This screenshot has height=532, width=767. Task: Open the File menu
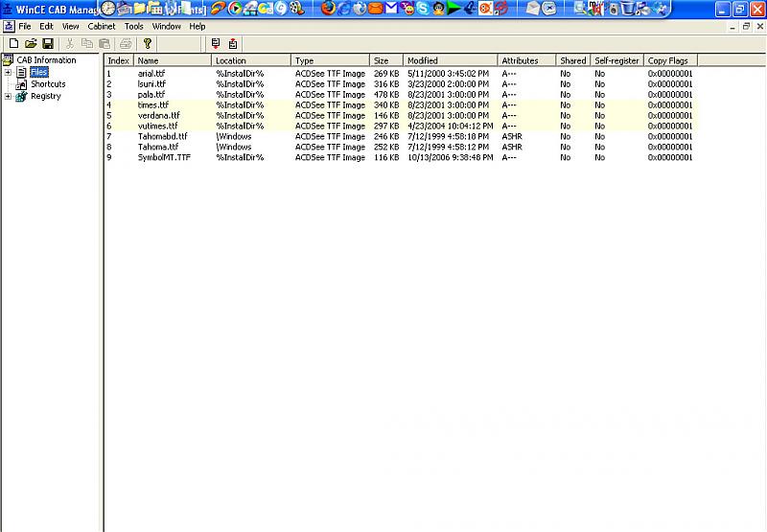click(24, 27)
